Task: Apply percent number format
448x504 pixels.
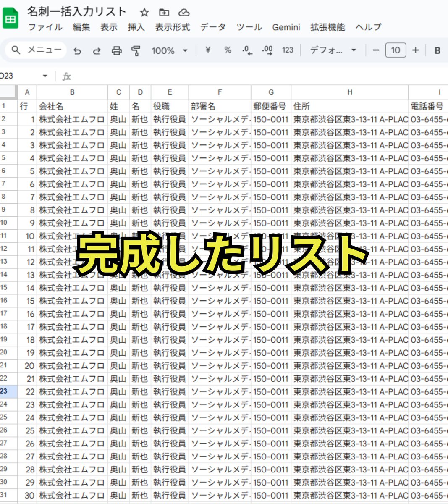Action: pyautogui.click(x=228, y=50)
